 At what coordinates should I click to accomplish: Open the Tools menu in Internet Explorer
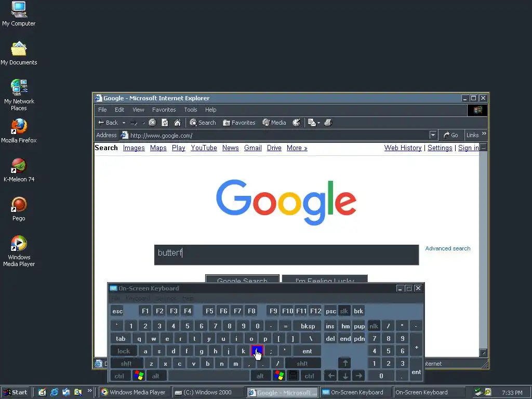point(191,110)
